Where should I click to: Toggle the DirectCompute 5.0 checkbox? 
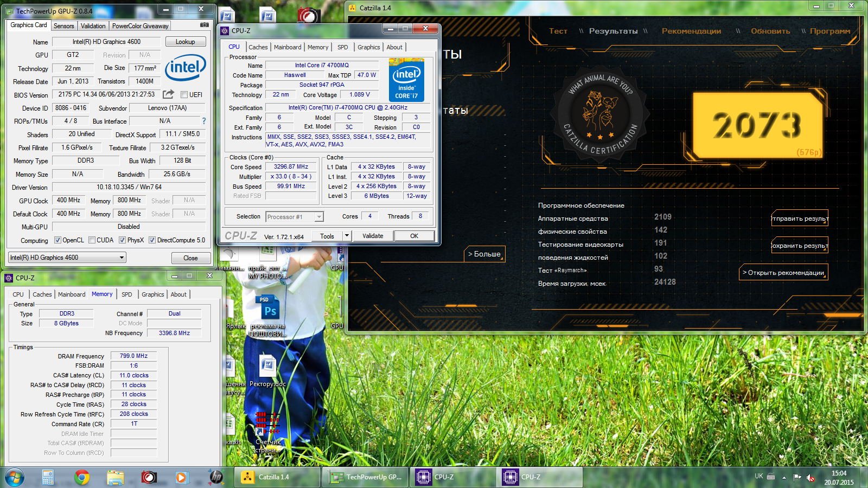pos(152,240)
